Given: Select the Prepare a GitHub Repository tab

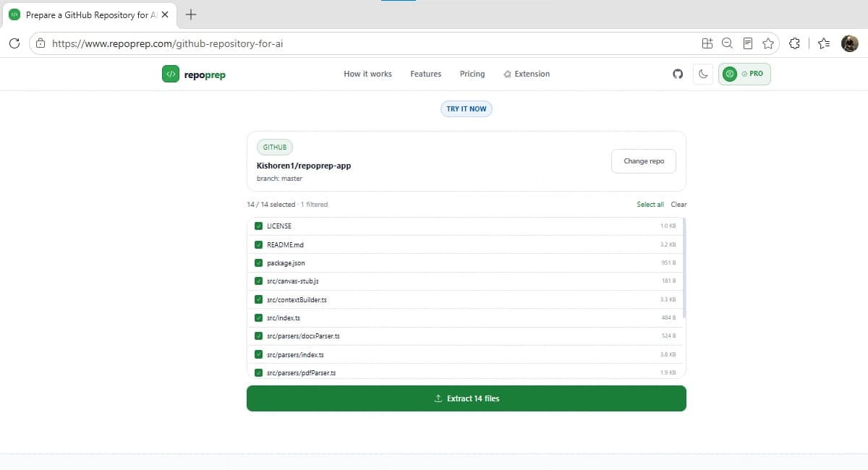Looking at the screenshot, I should click(89, 14).
